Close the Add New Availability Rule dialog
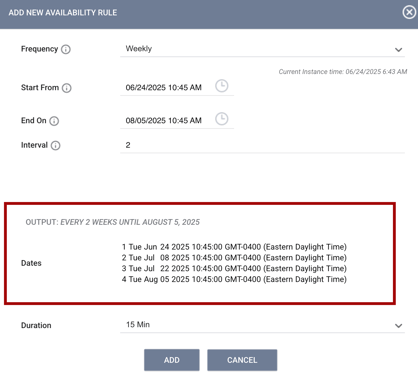The width and height of the screenshot is (418, 379). [x=409, y=12]
